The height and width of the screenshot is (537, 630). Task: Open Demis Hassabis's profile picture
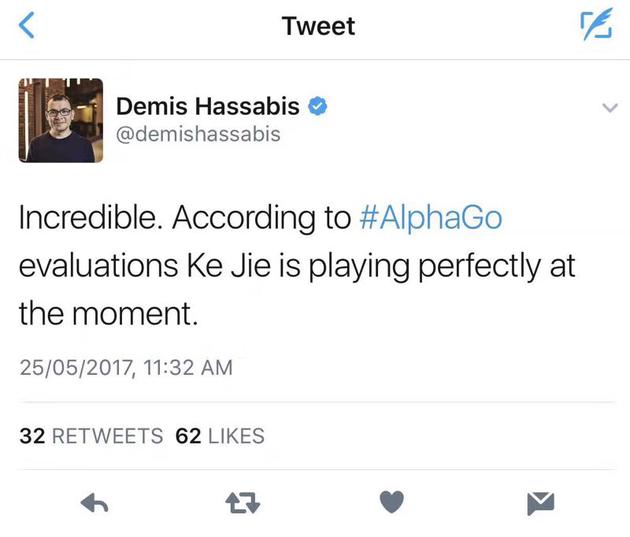61,119
